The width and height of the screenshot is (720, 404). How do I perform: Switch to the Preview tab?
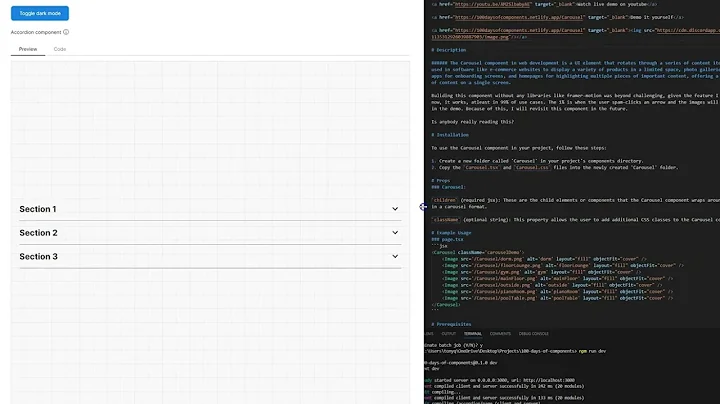click(x=28, y=49)
